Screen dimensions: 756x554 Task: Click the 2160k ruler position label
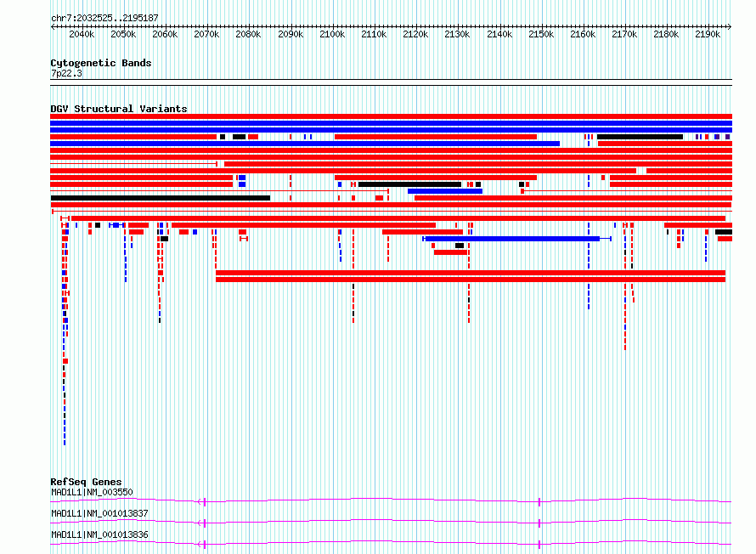(583, 34)
